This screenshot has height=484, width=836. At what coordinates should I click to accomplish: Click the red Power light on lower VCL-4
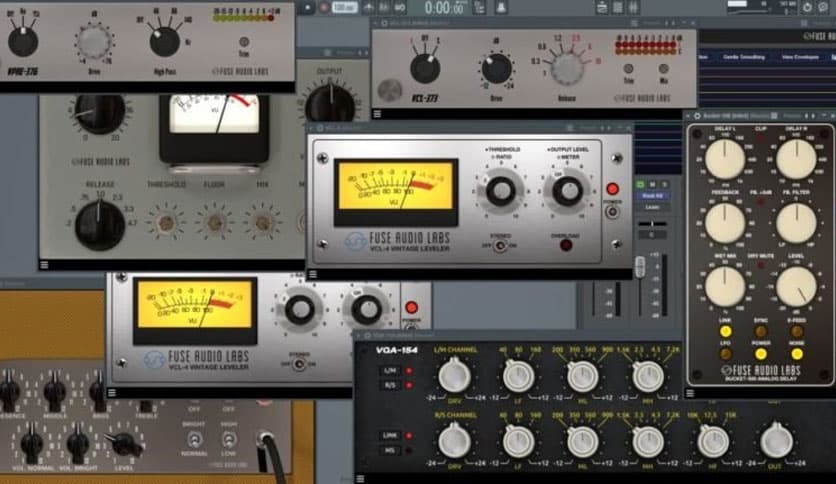click(411, 308)
